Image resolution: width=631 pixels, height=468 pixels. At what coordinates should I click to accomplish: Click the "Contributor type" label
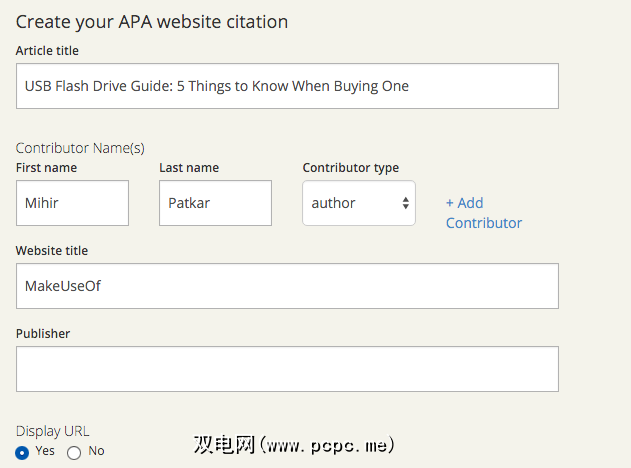tap(350, 168)
